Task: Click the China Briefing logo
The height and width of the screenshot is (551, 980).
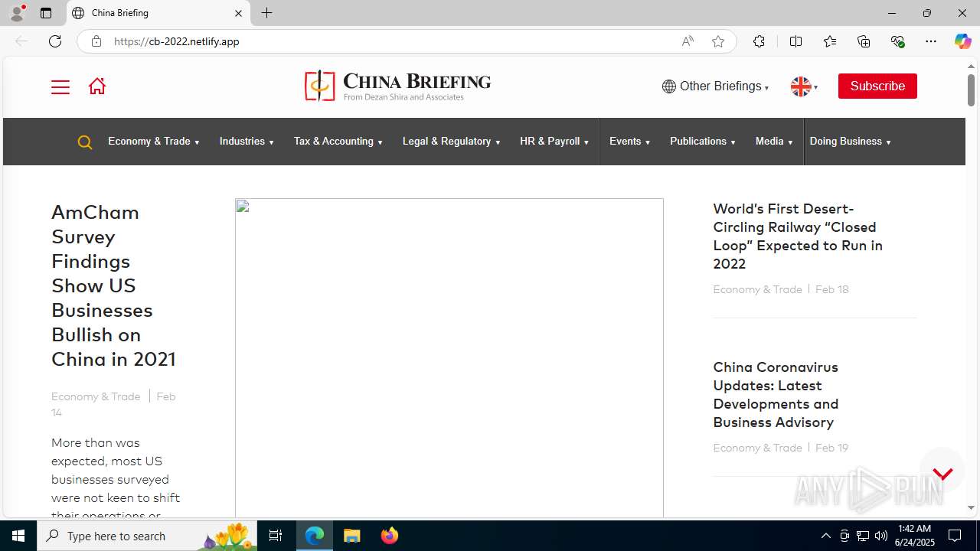Action: pyautogui.click(x=397, y=86)
